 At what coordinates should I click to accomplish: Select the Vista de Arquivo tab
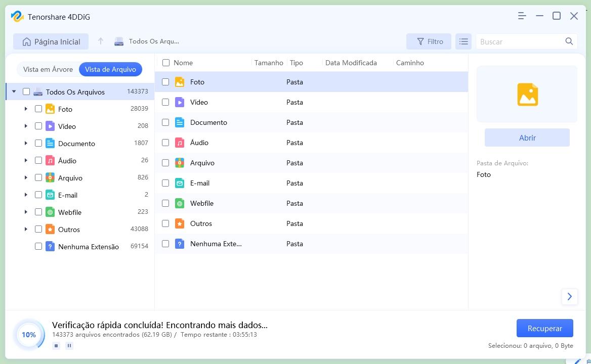(x=110, y=69)
